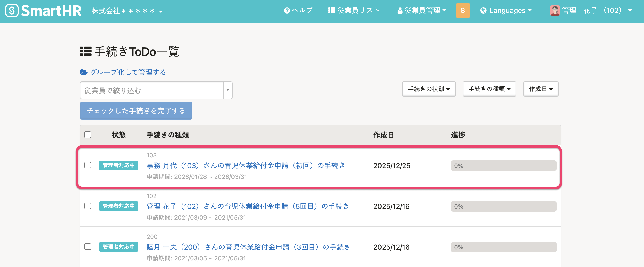The height and width of the screenshot is (267, 644).
Task: Click the employee list icon in header
Action: pos(331,10)
